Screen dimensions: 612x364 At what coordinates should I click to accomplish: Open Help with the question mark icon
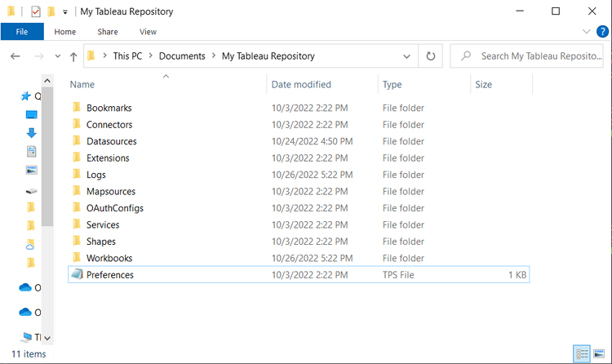pyautogui.click(x=602, y=31)
